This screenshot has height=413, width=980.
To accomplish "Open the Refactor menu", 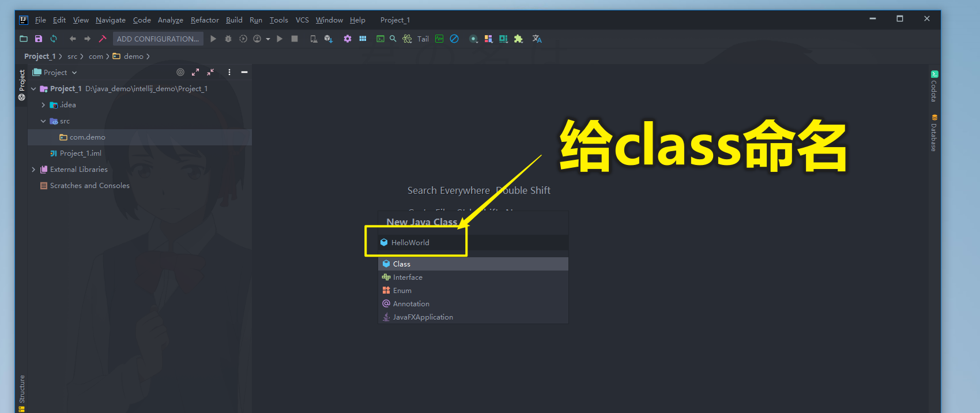I will pyautogui.click(x=205, y=20).
